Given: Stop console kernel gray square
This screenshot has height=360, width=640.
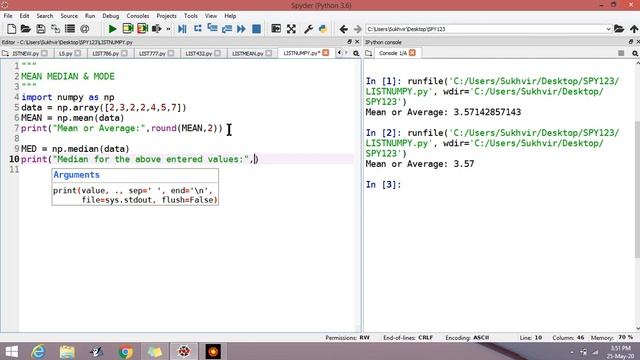Looking at the screenshot, I should pos(621,53).
